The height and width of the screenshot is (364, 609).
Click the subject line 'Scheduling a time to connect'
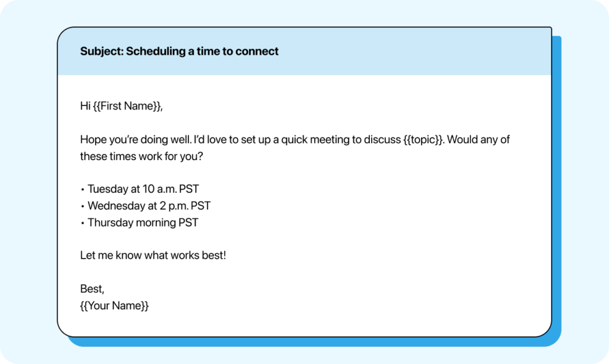tap(202, 51)
